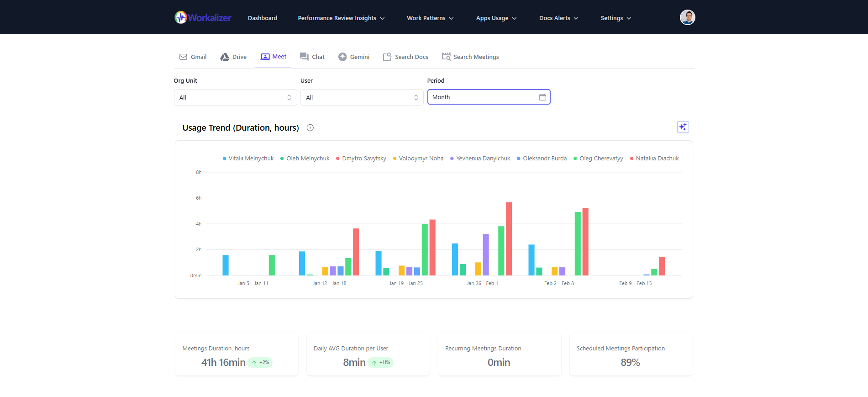Toggle Oleg Cherevatyy legend series
This screenshot has height=397, width=868.
pyautogui.click(x=598, y=159)
